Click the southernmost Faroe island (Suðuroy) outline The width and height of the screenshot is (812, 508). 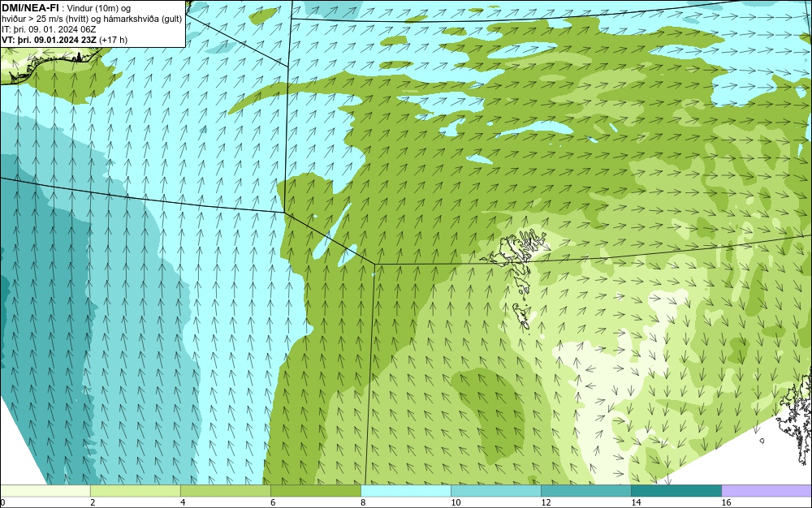(x=522, y=316)
